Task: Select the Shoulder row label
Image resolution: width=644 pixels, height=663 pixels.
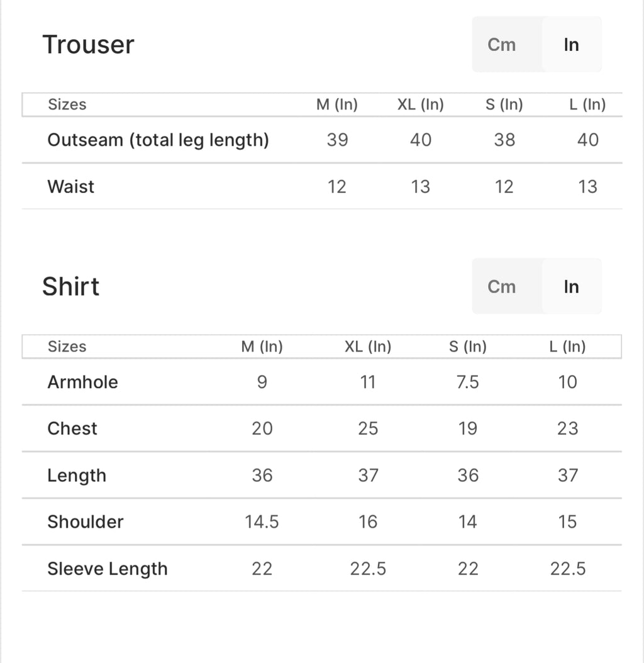Action: (x=85, y=521)
